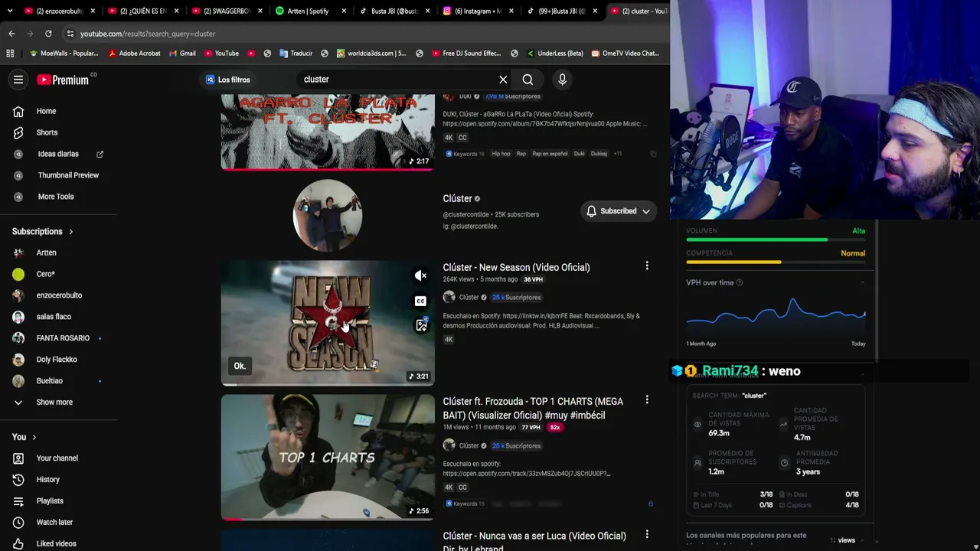Open Your channel in the sidebar
980x551 pixels.
57,458
